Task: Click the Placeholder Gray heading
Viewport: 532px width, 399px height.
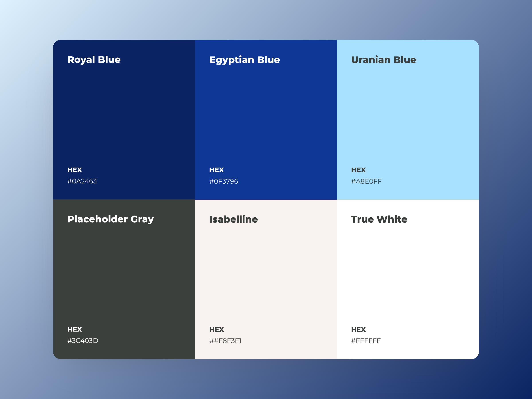Action: tap(110, 219)
